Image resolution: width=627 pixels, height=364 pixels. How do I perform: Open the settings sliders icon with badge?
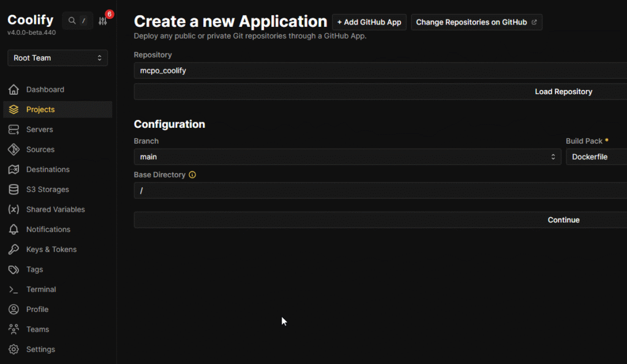103,21
